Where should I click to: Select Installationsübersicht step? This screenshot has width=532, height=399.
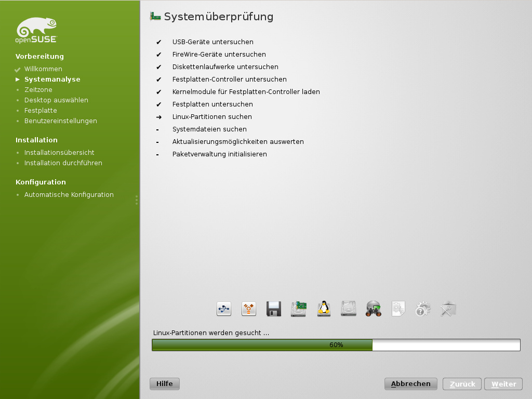(59, 153)
